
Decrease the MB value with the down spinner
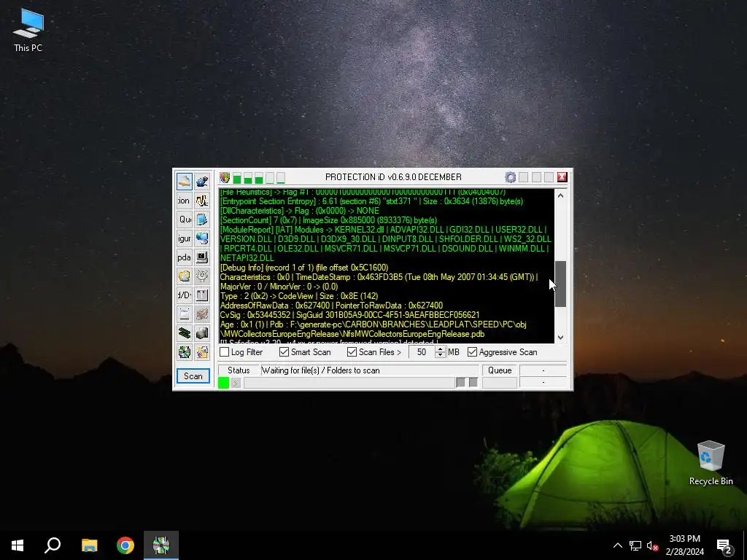pyautogui.click(x=440, y=355)
